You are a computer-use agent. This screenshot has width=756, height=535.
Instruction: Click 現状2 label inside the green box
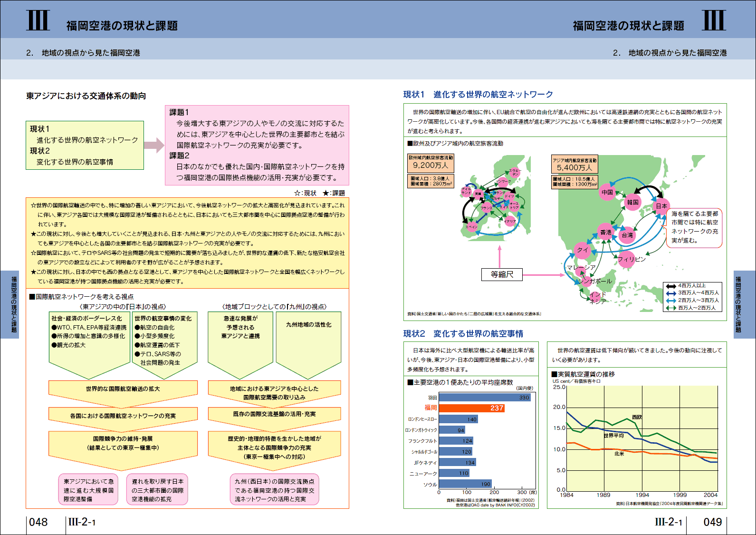[39, 151]
